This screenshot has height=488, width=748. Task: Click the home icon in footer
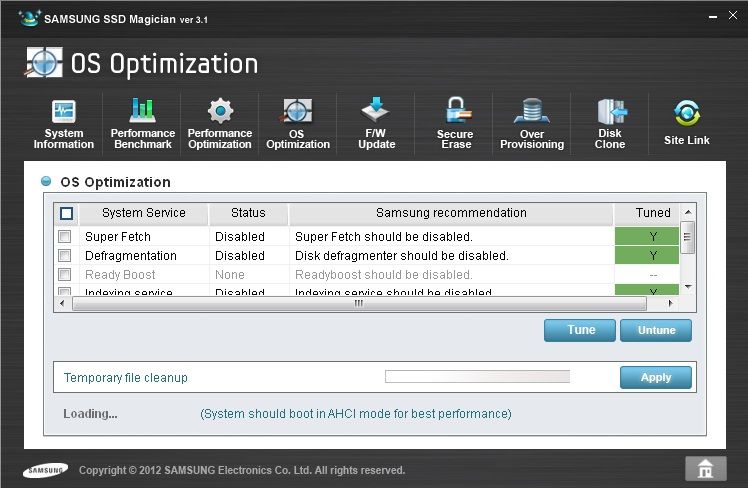pos(706,468)
